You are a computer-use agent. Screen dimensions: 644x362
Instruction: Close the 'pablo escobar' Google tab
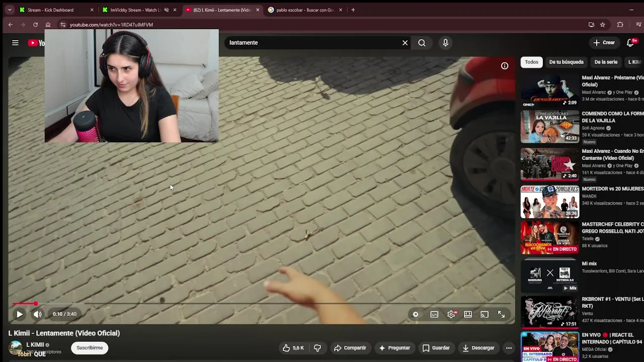(341, 10)
